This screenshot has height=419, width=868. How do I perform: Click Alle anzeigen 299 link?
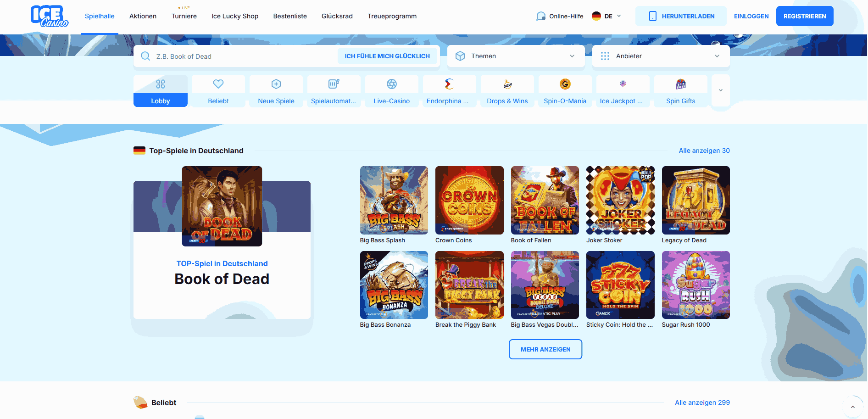702,402
